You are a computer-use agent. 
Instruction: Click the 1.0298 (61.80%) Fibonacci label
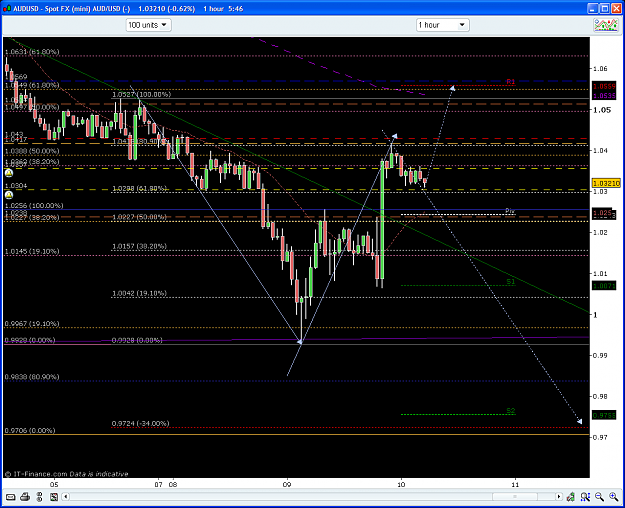click(x=139, y=188)
